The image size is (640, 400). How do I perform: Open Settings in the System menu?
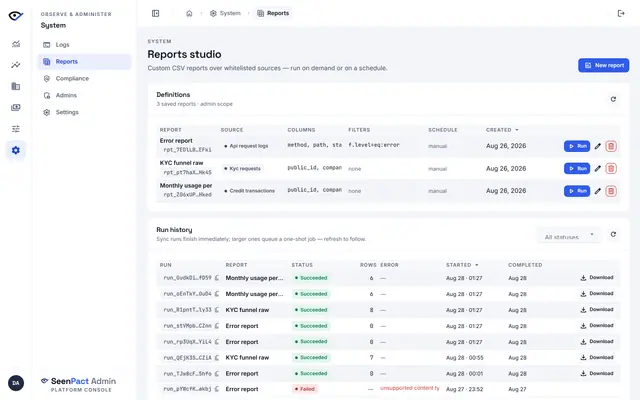[84, 112]
